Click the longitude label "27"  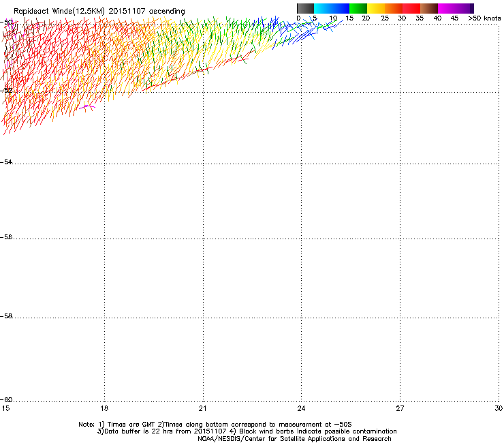pyautogui.click(x=400, y=408)
